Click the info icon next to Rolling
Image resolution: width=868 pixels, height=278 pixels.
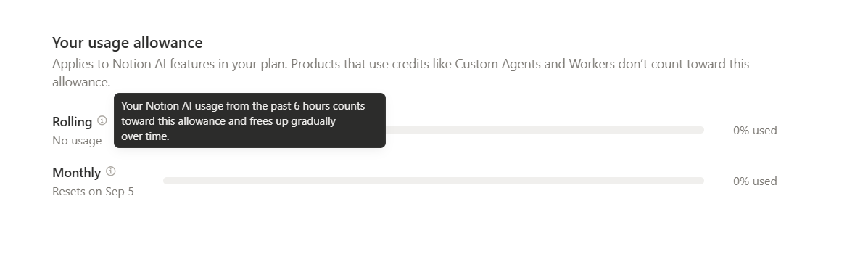(102, 120)
